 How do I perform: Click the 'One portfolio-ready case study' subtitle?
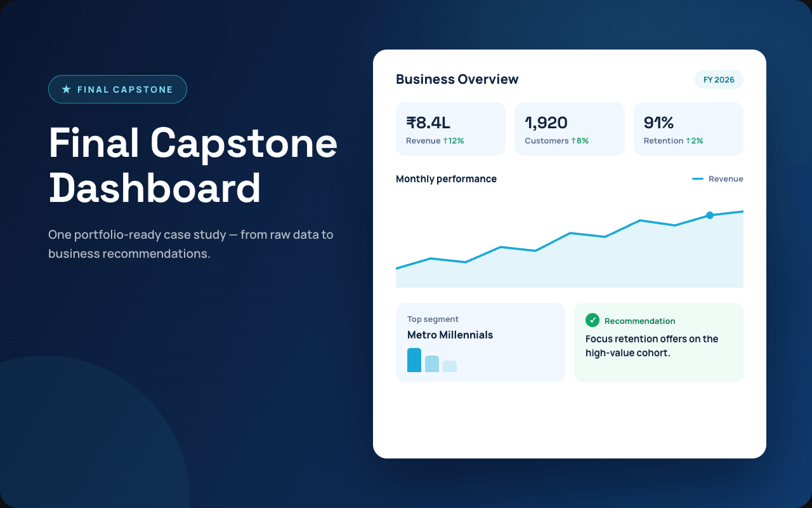tap(191, 244)
